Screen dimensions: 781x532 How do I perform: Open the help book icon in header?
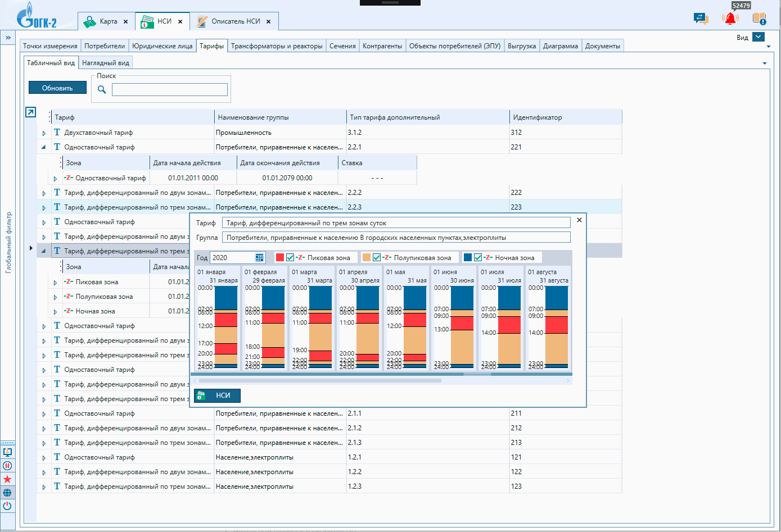(759, 19)
